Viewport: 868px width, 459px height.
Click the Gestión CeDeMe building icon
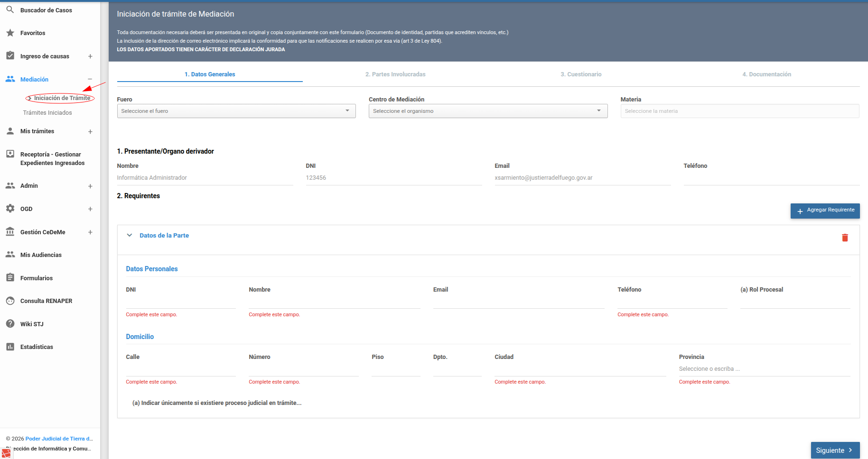(x=10, y=231)
